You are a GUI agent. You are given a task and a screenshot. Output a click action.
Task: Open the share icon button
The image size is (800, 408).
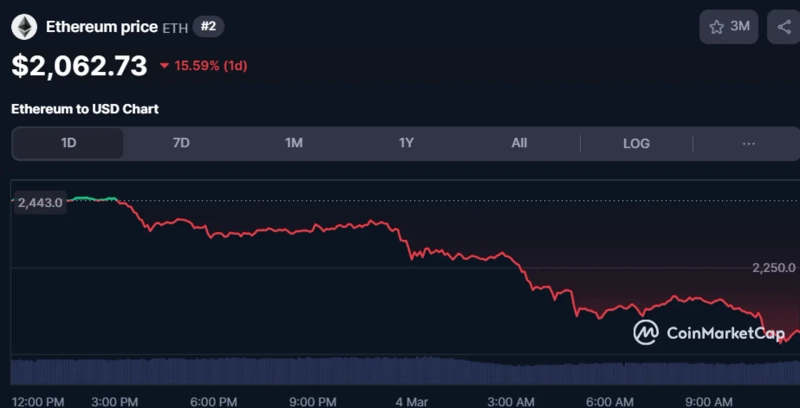[783, 27]
